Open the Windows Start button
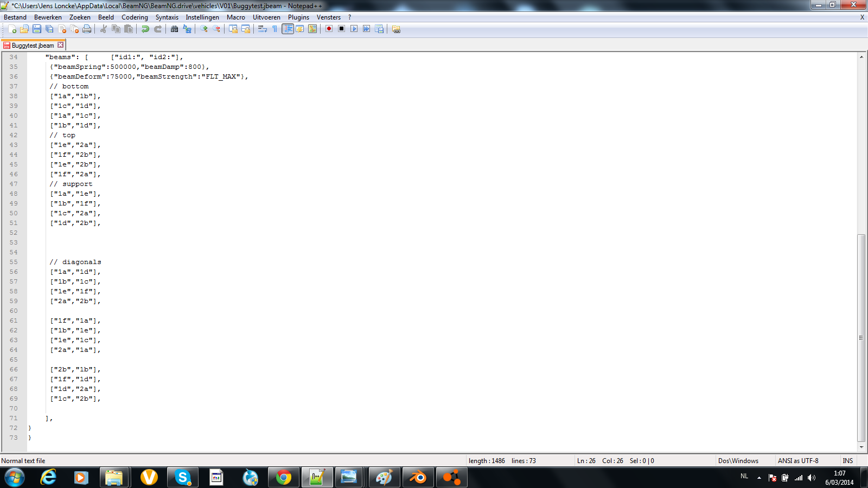Image resolution: width=868 pixels, height=488 pixels. click(x=15, y=478)
